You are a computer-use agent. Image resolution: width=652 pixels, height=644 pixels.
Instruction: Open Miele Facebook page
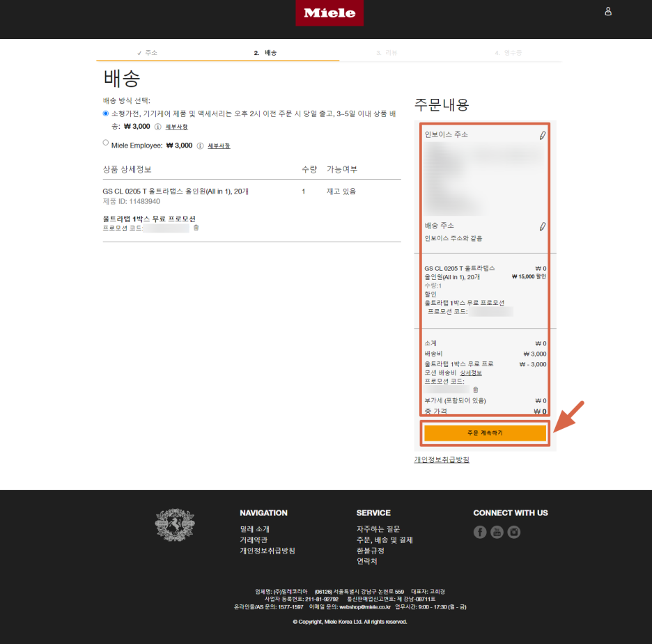pos(480,532)
